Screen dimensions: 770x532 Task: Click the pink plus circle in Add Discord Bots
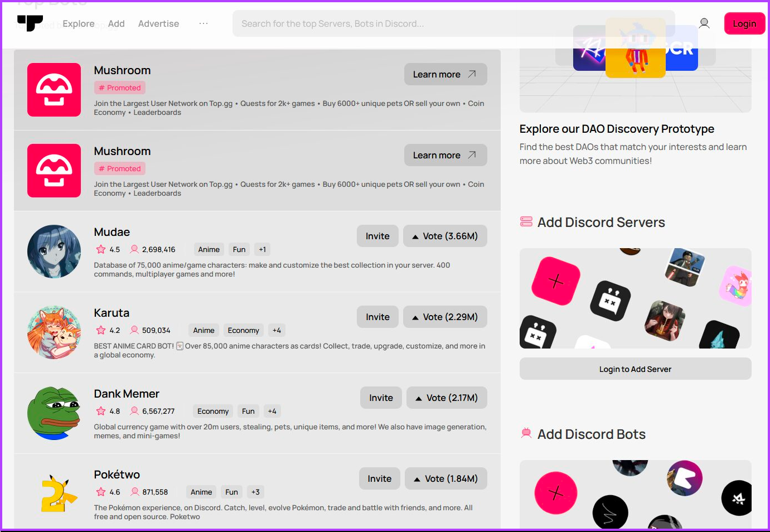tap(556, 493)
